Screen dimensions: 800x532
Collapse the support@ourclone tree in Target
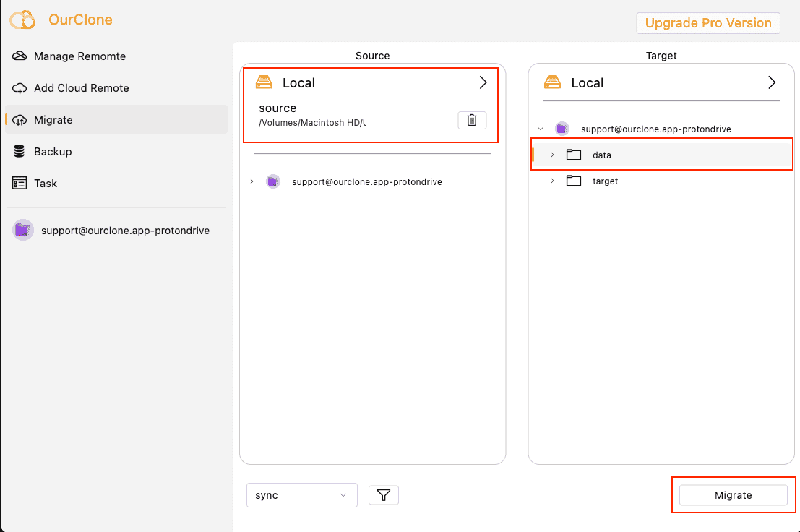pos(541,128)
